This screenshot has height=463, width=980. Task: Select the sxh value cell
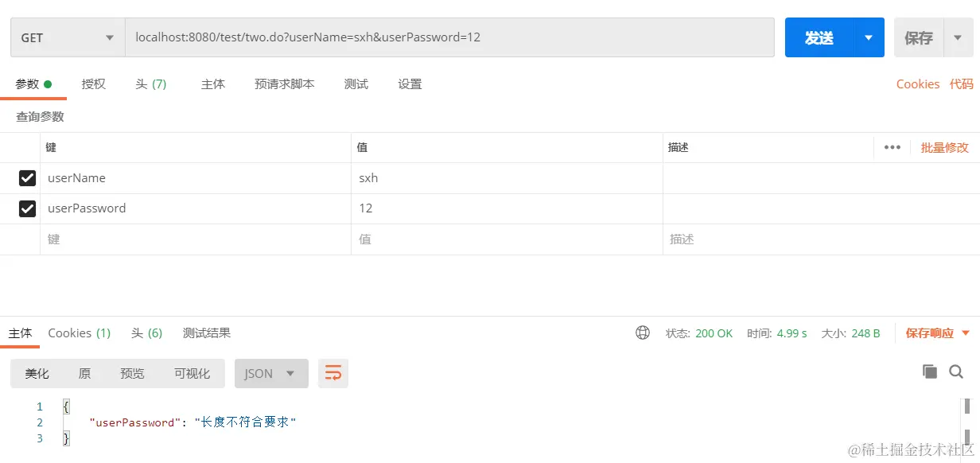click(x=507, y=178)
